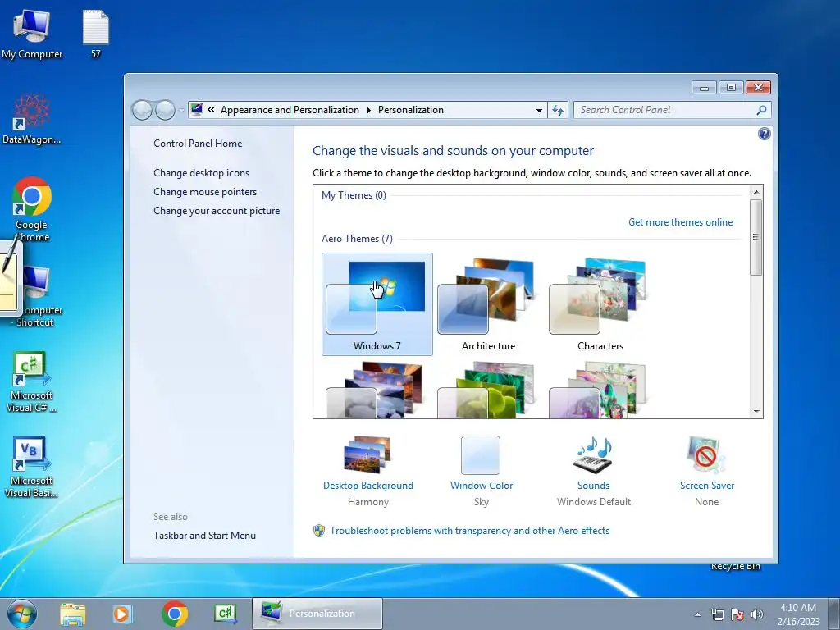This screenshot has width=840, height=630.
Task: Open the Action Center flag icon
Action: pos(737,614)
